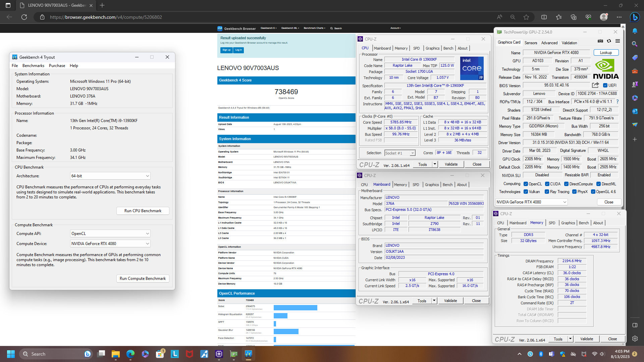Switch to the Sensors tab in GPU-Z
The width and height of the screenshot is (644, 362).
click(x=531, y=43)
